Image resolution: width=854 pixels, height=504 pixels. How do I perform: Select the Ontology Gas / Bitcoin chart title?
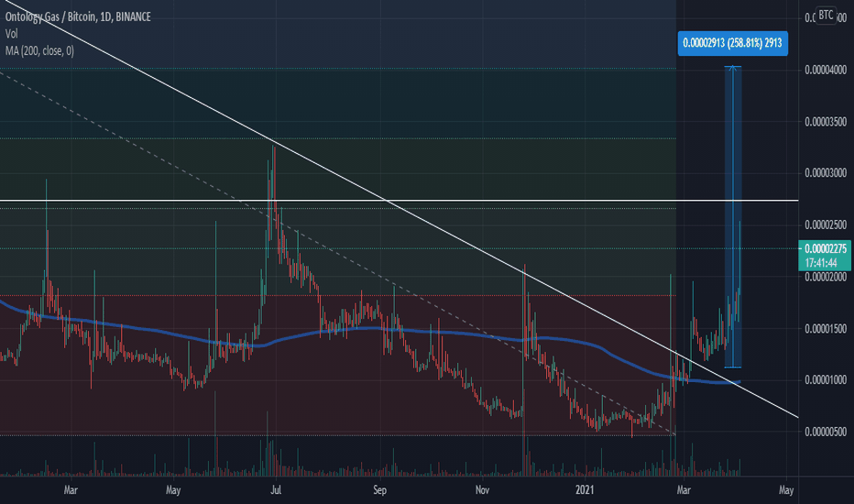click(x=78, y=17)
